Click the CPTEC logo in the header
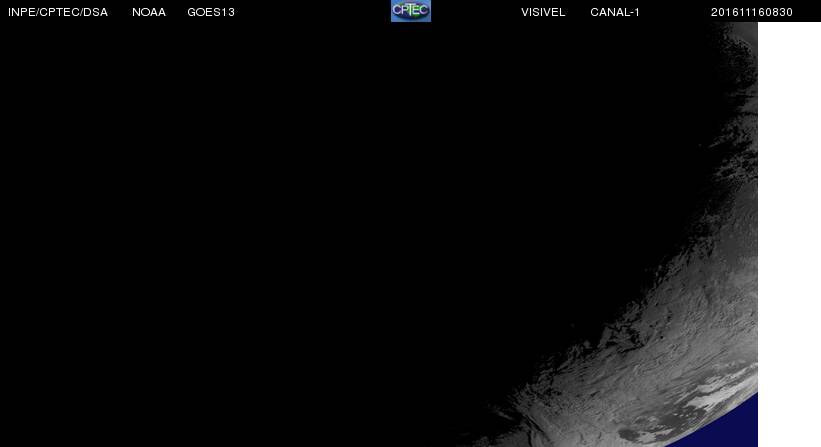Screen dimensions: 821x447 [x=410, y=11]
